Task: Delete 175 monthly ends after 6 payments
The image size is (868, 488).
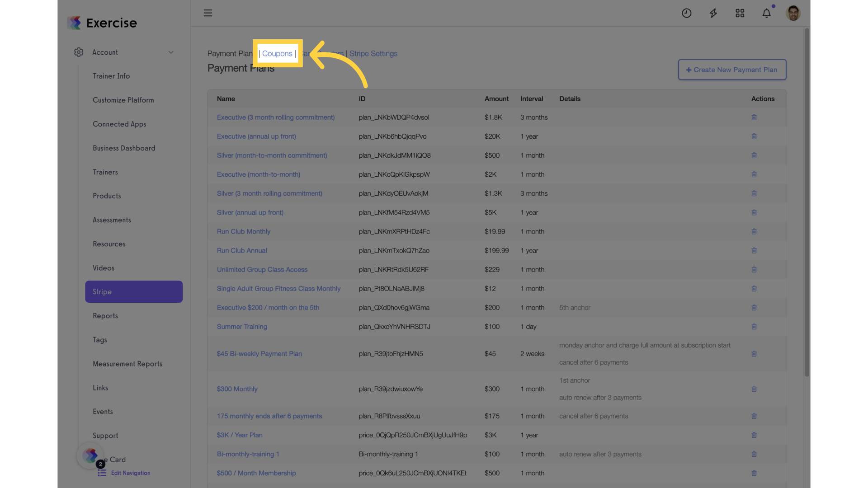Action: coord(754,416)
